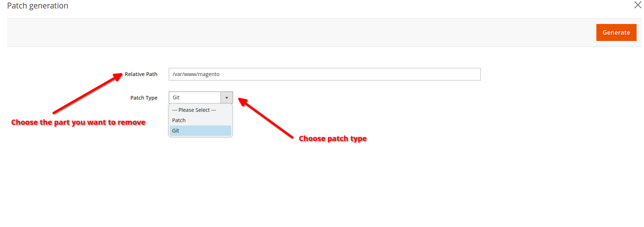Click the 'Patch generation' dialog title
644x227 pixels.
coord(38,6)
